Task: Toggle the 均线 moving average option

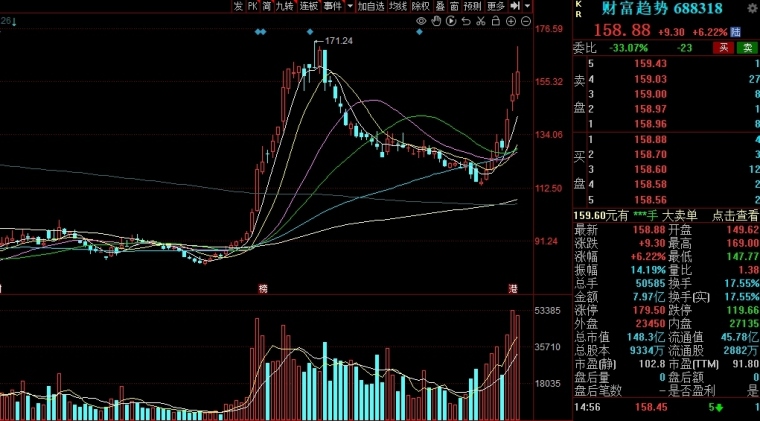Action: coord(398,6)
